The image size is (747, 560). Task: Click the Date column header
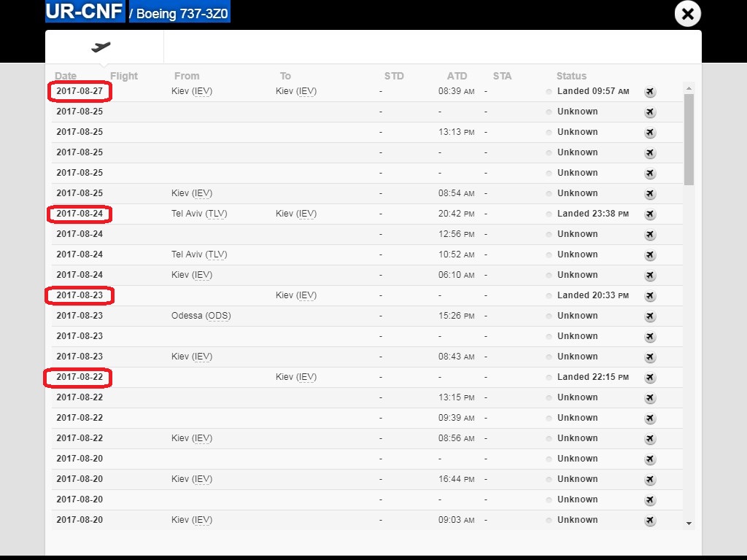point(66,76)
